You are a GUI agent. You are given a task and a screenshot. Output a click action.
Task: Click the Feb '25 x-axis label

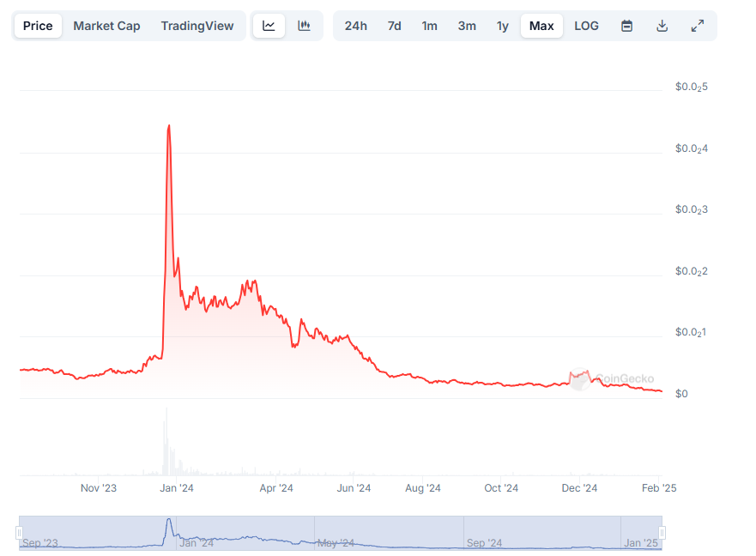point(659,488)
